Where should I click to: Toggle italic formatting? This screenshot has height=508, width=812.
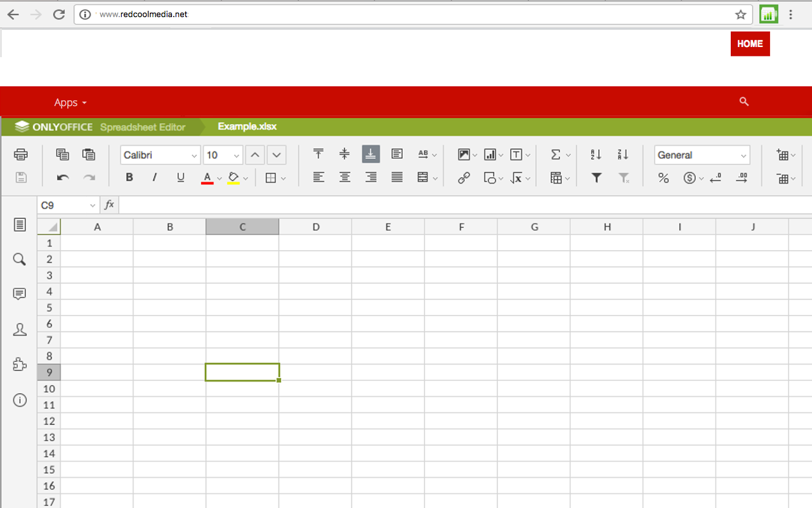tap(154, 178)
